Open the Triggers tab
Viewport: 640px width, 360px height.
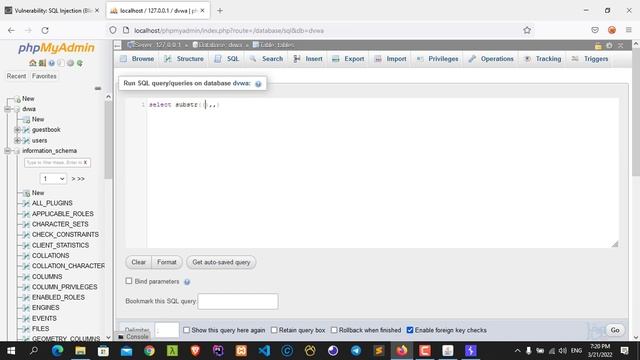590,59
